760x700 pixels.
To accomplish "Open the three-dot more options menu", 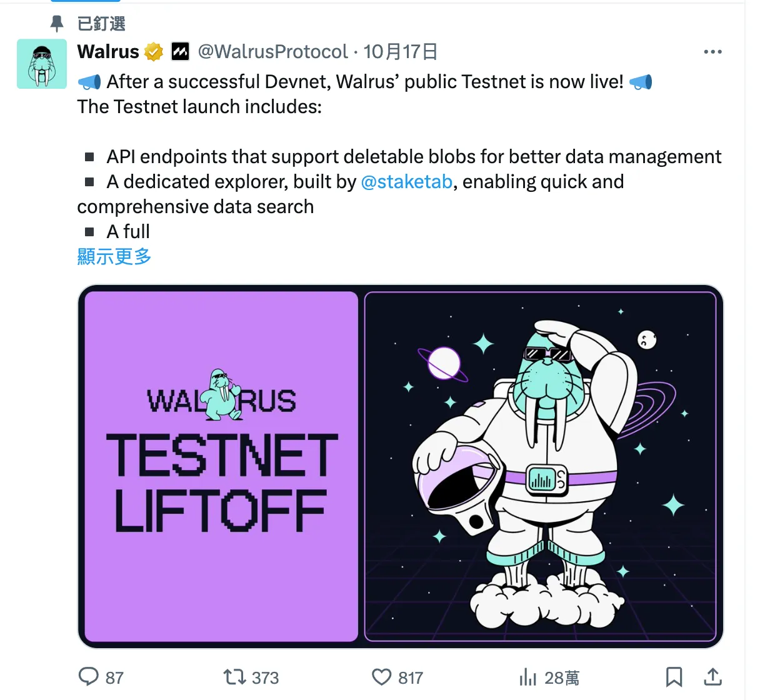I will coord(712,52).
